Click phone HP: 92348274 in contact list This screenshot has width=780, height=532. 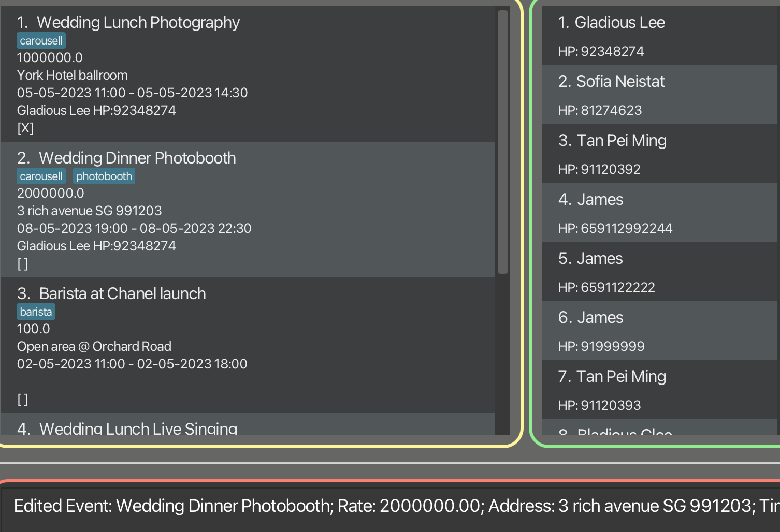coord(601,51)
